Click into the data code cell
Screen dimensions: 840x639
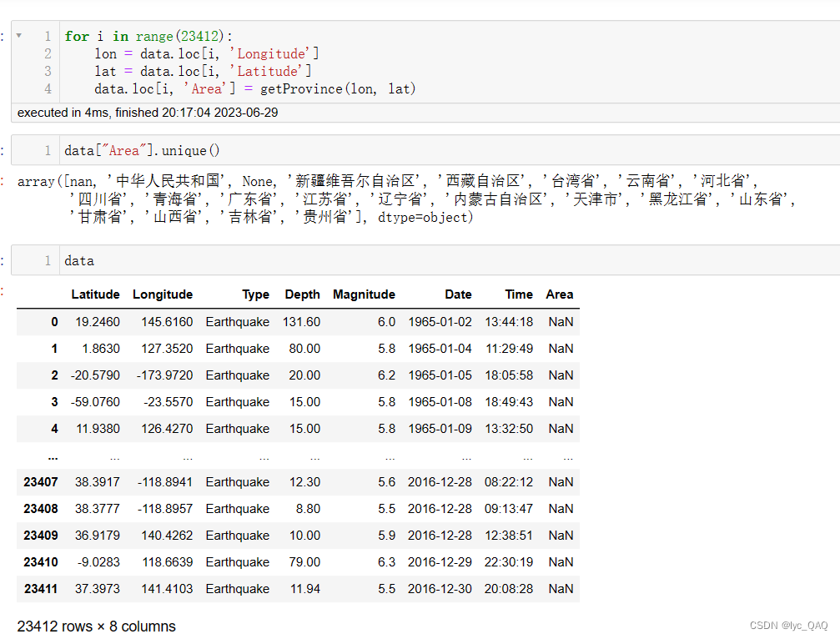[450, 261]
